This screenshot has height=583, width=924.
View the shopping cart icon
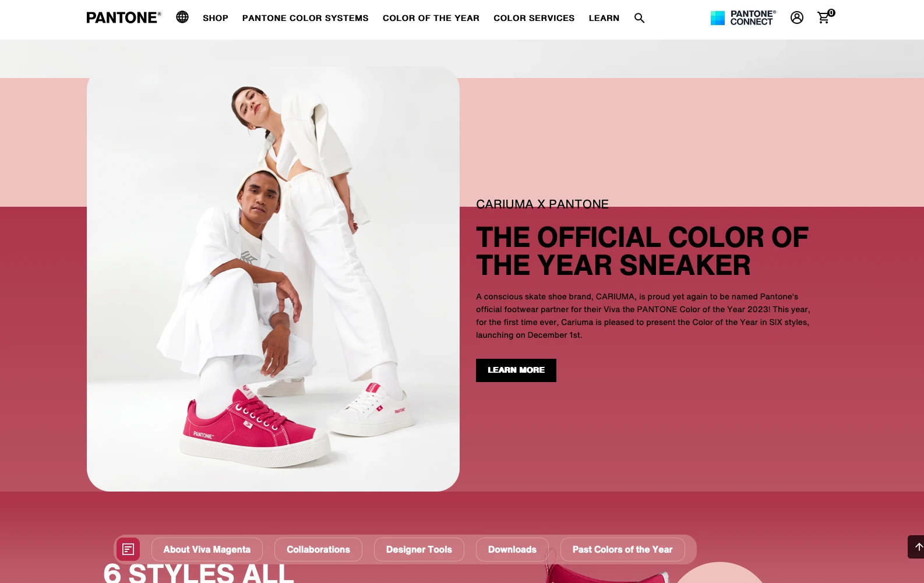pos(826,17)
